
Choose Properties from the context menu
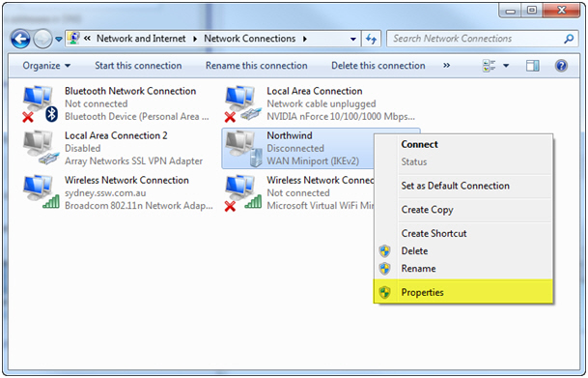(x=463, y=292)
